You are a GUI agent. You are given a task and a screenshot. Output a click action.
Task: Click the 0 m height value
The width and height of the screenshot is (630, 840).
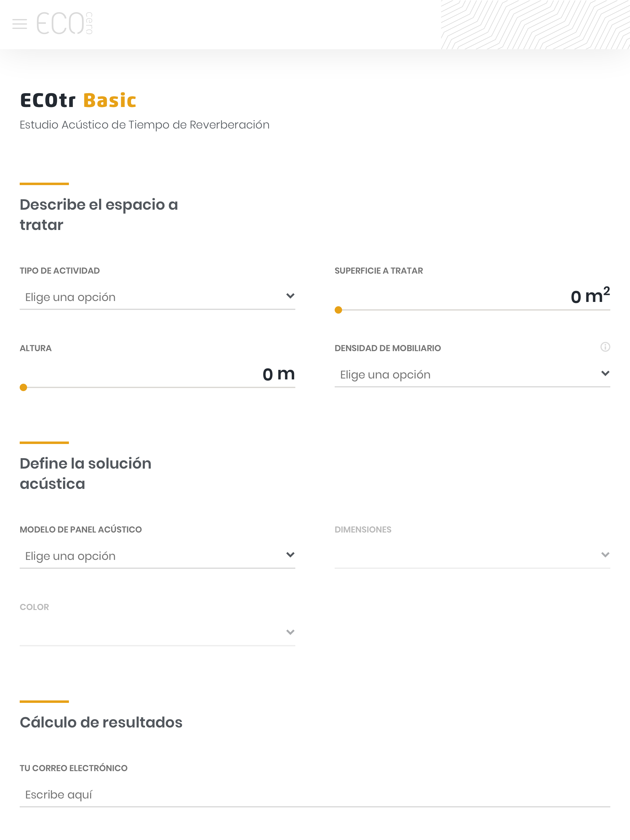pyautogui.click(x=278, y=374)
